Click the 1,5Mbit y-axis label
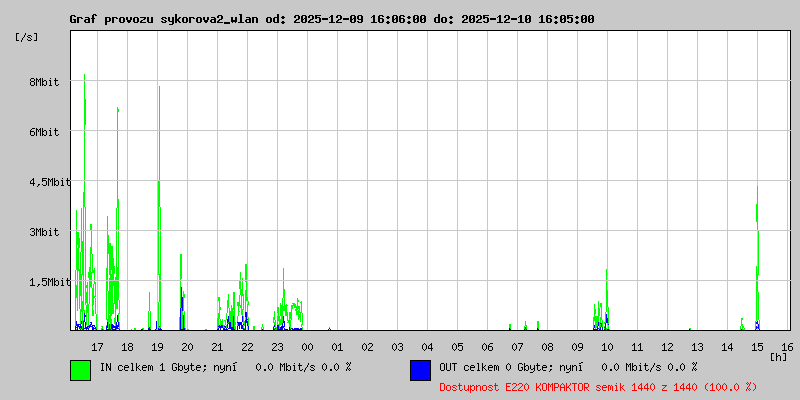The width and height of the screenshot is (800, 400). 49,282
